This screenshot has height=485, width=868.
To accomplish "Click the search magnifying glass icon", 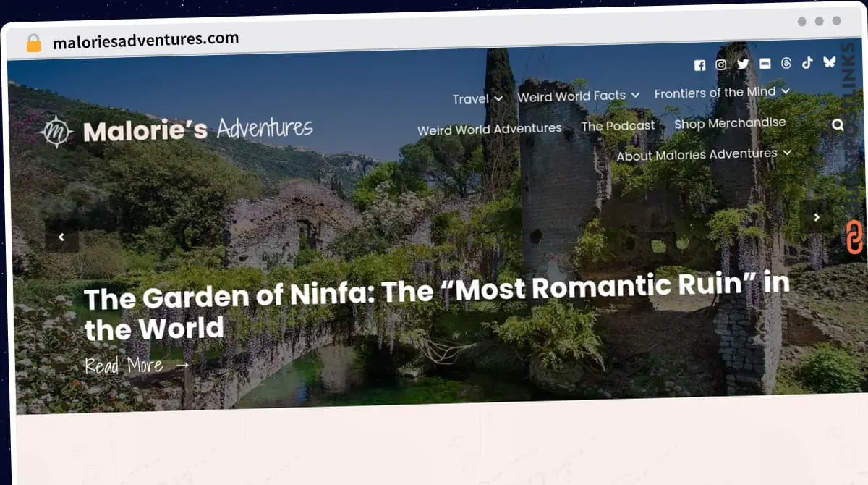I will [x=838, y=125].
